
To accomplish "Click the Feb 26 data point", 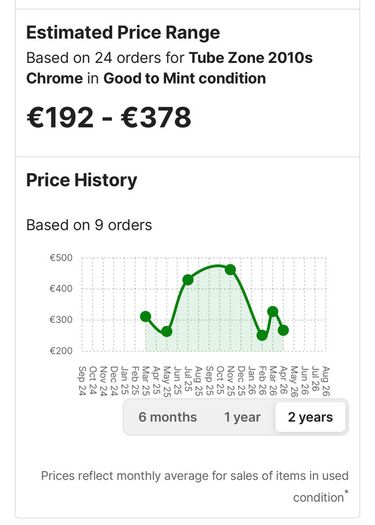I will 262,335.
